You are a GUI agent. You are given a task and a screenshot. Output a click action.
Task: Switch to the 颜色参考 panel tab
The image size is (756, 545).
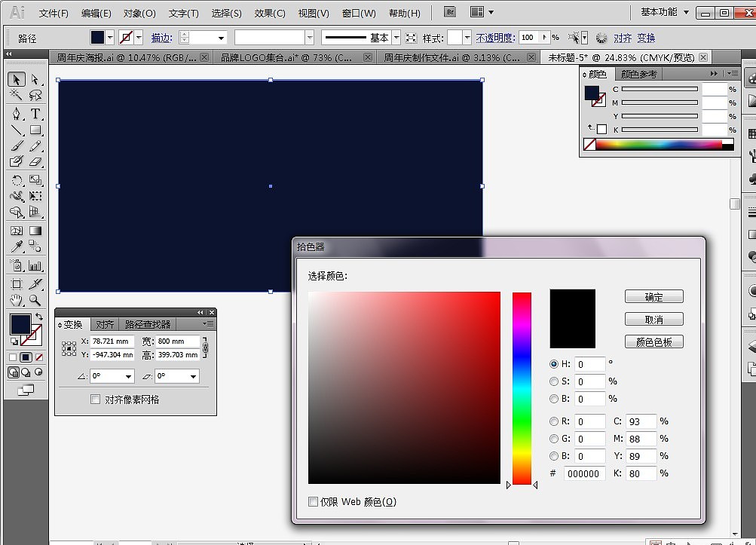(638, 75)
